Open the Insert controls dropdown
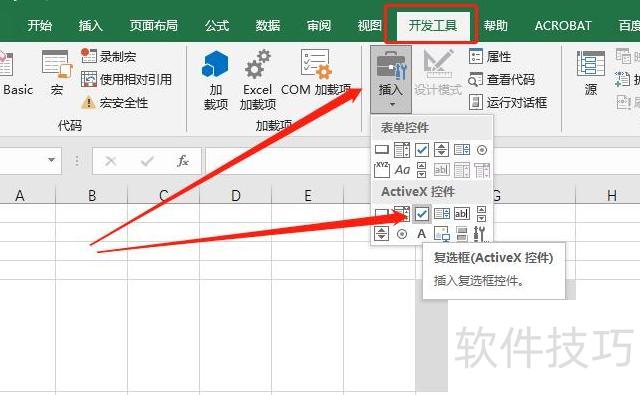This screenshot has width=640, height=395. (391, 80)
